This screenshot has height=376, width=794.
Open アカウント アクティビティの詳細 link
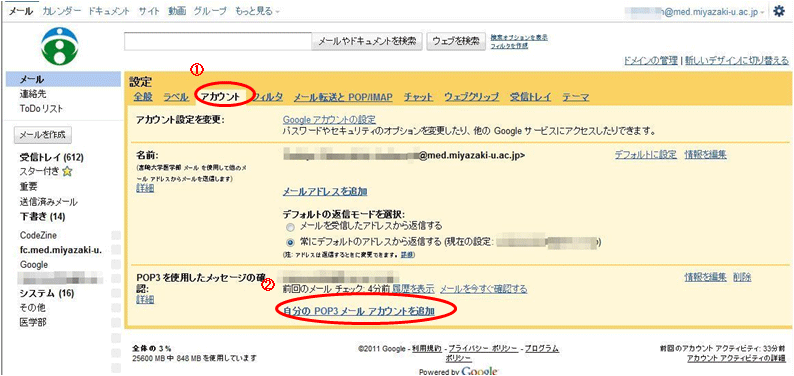coord(736,358)
